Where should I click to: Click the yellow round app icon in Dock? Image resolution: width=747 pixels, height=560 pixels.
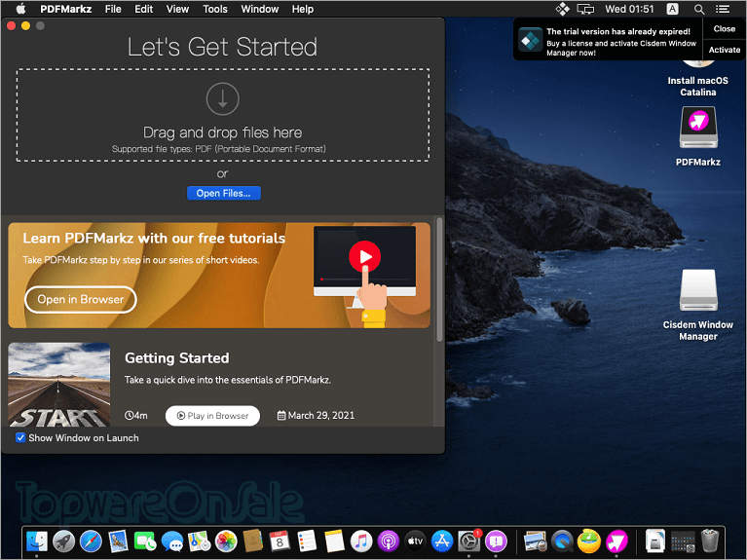[x=589, y=541]
